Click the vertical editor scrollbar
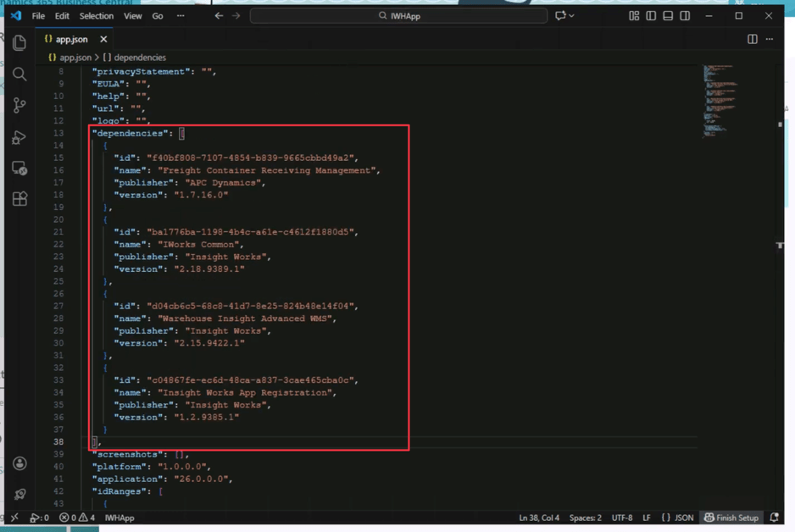The width and height of the screenshot is (795, 532). [780, 286]
